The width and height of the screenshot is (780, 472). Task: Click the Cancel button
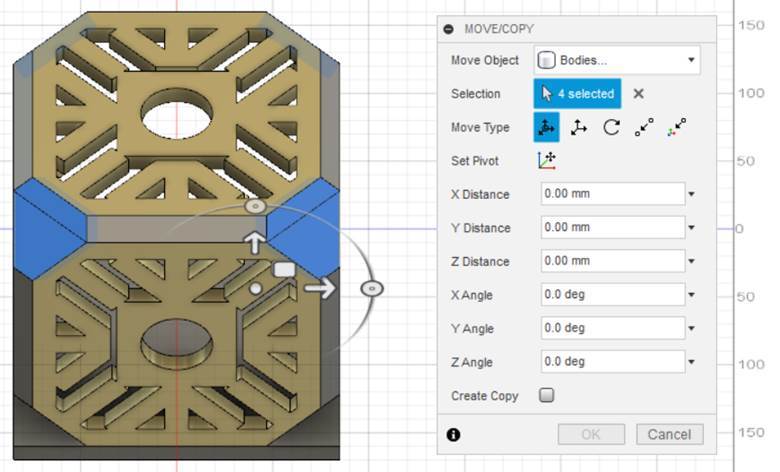pyautogui.click(x=670, y=434)
